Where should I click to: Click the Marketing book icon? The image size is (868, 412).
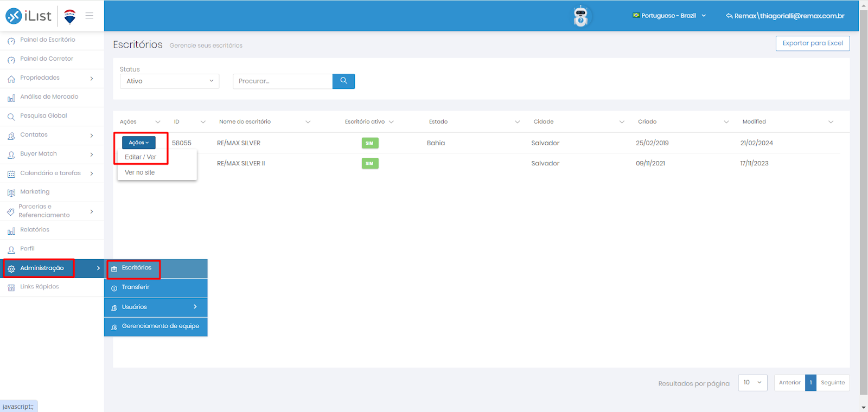tap(11, 192)
